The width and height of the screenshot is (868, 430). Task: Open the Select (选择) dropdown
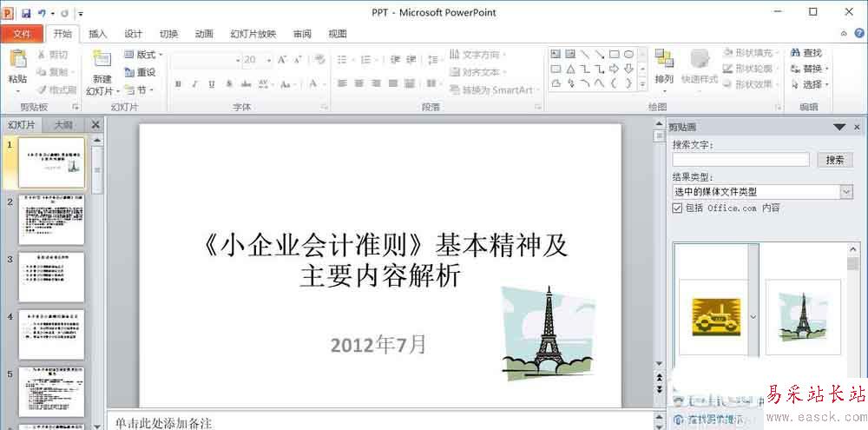(810, 84)
